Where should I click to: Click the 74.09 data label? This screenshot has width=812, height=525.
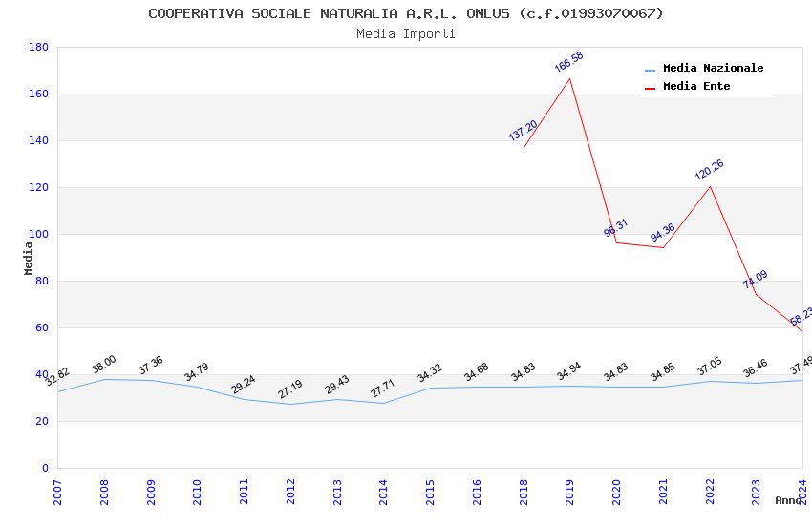(755, 280)
